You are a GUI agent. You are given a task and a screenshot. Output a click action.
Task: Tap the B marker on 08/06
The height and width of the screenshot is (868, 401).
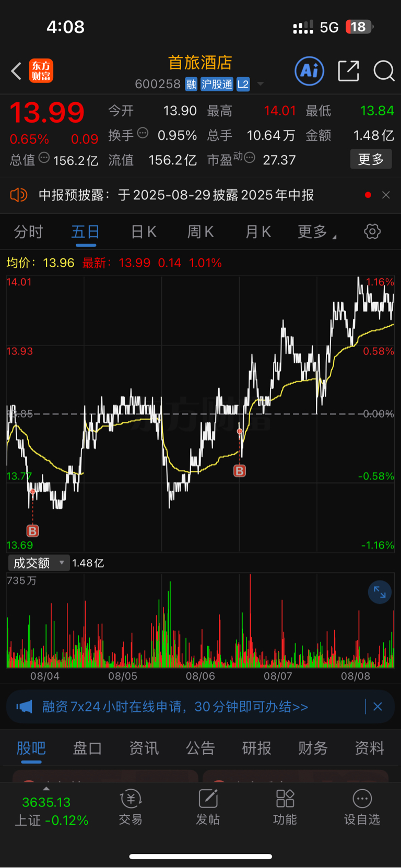(239, 471)
